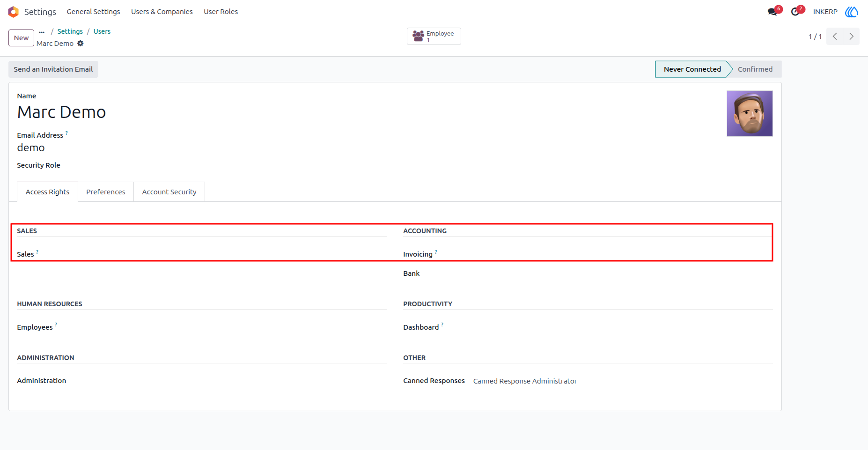The image size is (868, 450).
Task: Click the Employee smart button icon
Action: 418,36
